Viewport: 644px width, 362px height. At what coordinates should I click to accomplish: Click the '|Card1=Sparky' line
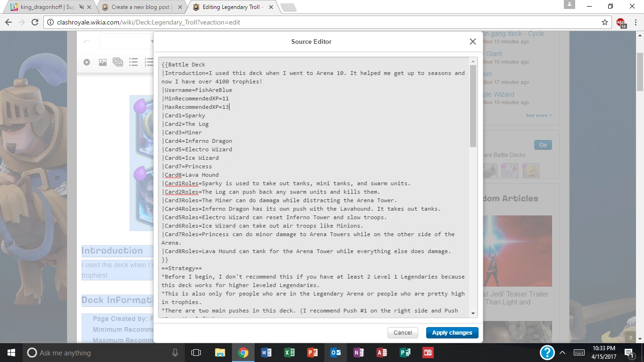click(x=183, y=115)
